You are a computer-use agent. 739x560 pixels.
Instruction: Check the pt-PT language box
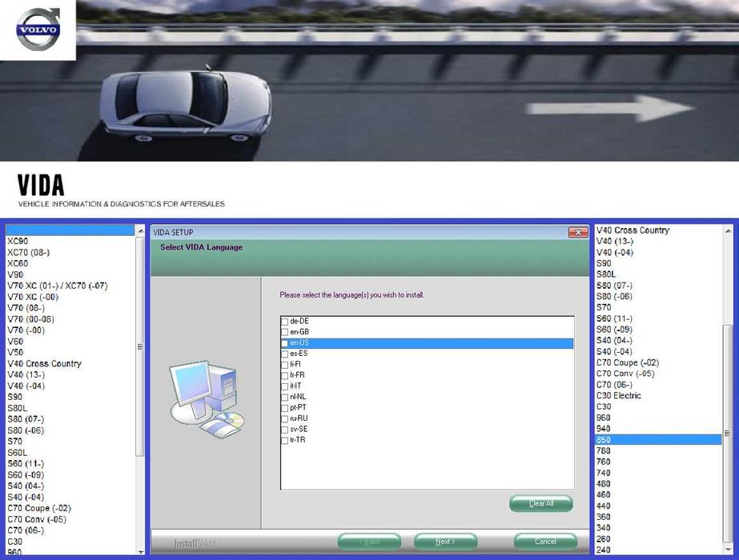pyautogui.click(x=285, y=408)
